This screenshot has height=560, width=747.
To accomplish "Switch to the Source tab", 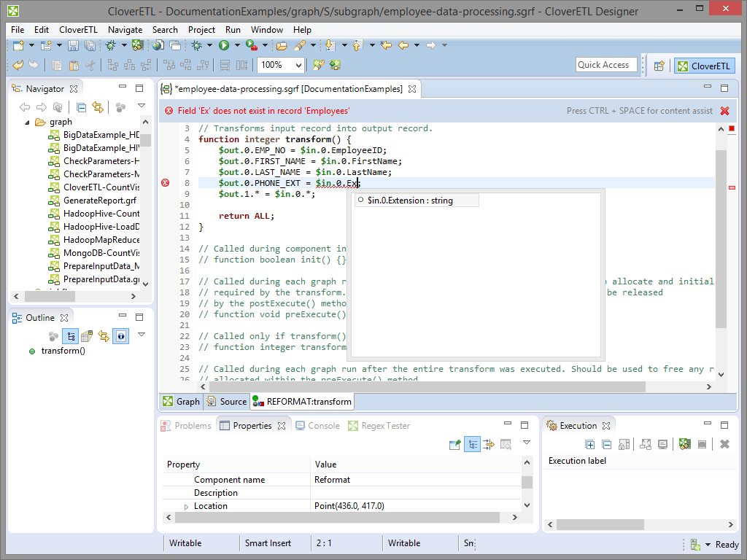I will pyautogui.click(x=226, y=402).
